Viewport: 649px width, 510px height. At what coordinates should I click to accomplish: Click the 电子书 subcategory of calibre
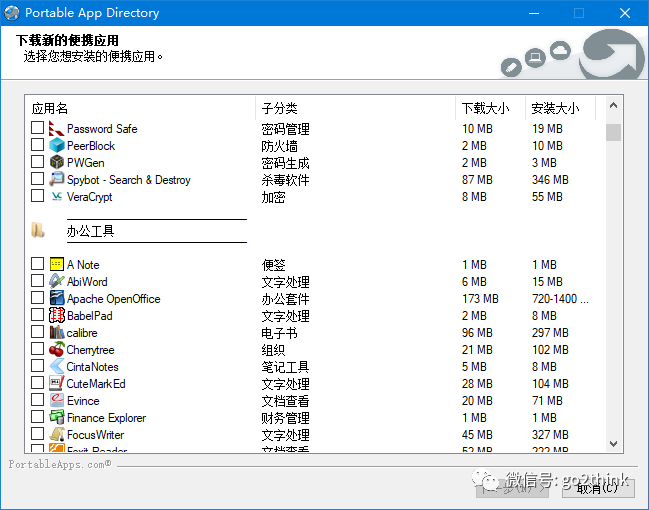[x=279, y=333]
